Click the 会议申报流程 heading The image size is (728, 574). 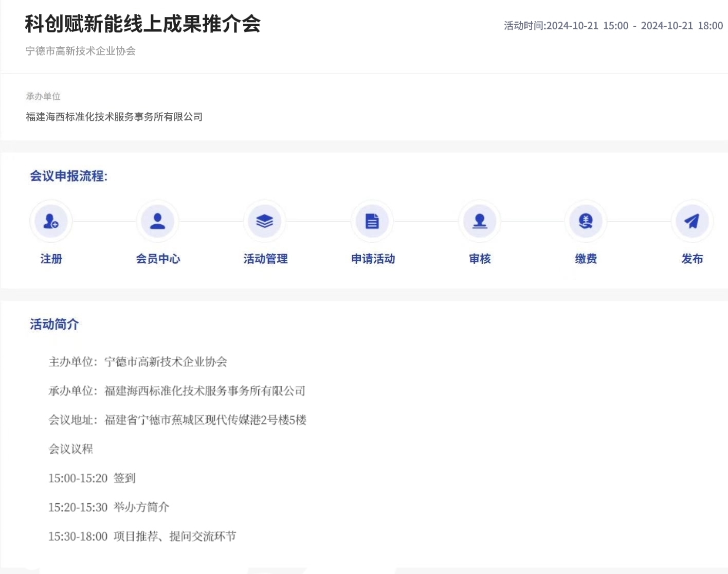[69, 176]
